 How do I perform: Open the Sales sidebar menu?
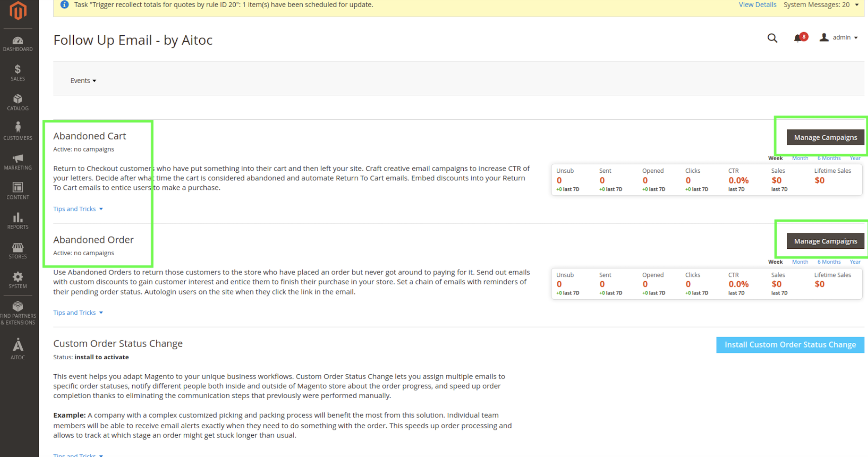coord(18,73)
